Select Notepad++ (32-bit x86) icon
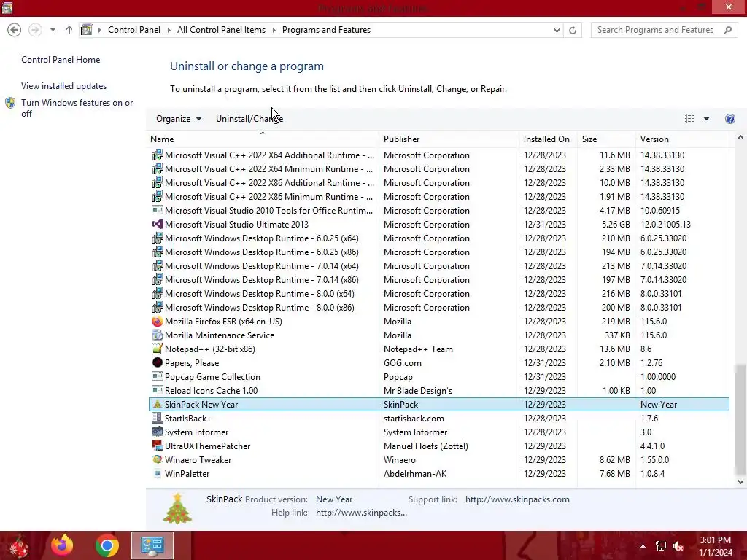The width and height of the screenshot is (747, 560). pos(158,349)
